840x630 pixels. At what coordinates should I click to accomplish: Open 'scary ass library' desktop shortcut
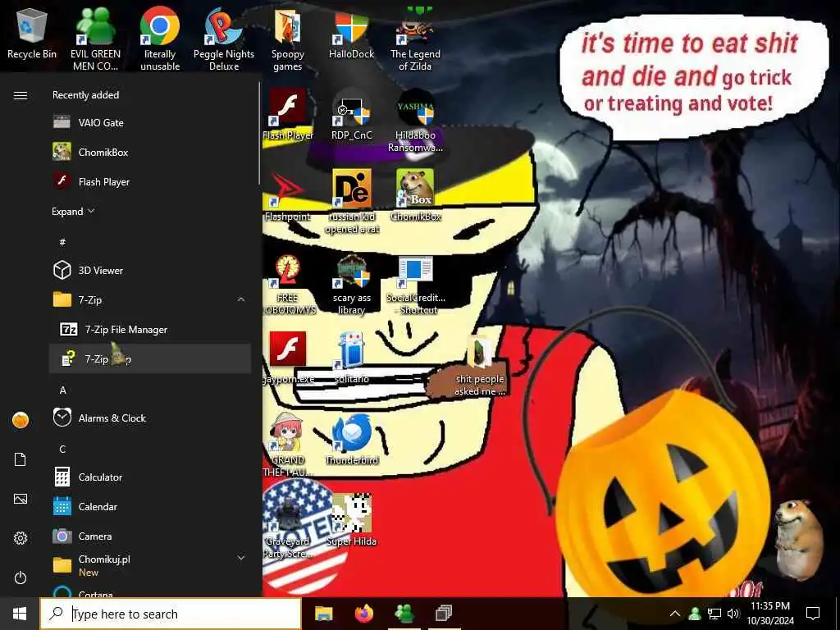(351, 283)
